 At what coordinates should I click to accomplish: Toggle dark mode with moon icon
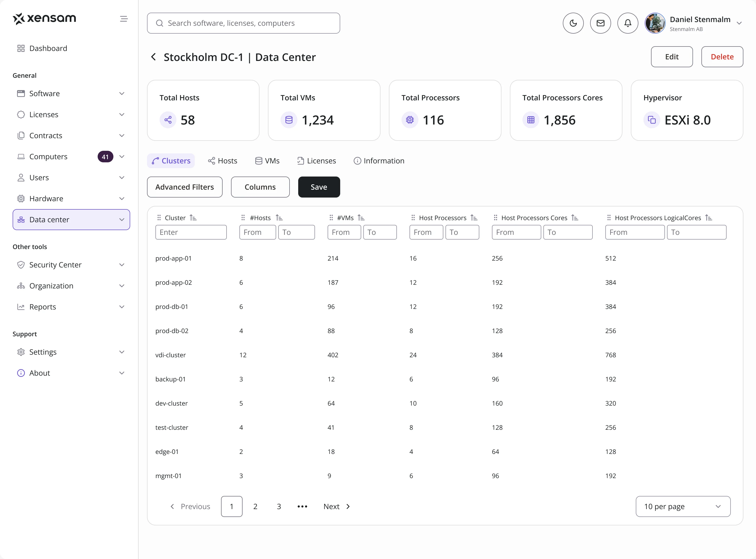click(x=573, y=23)
